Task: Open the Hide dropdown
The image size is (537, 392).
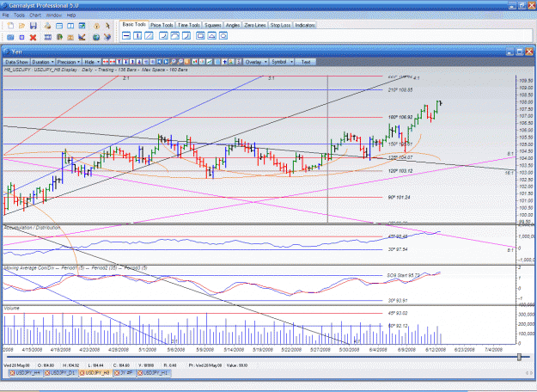Action: [91, 62]
